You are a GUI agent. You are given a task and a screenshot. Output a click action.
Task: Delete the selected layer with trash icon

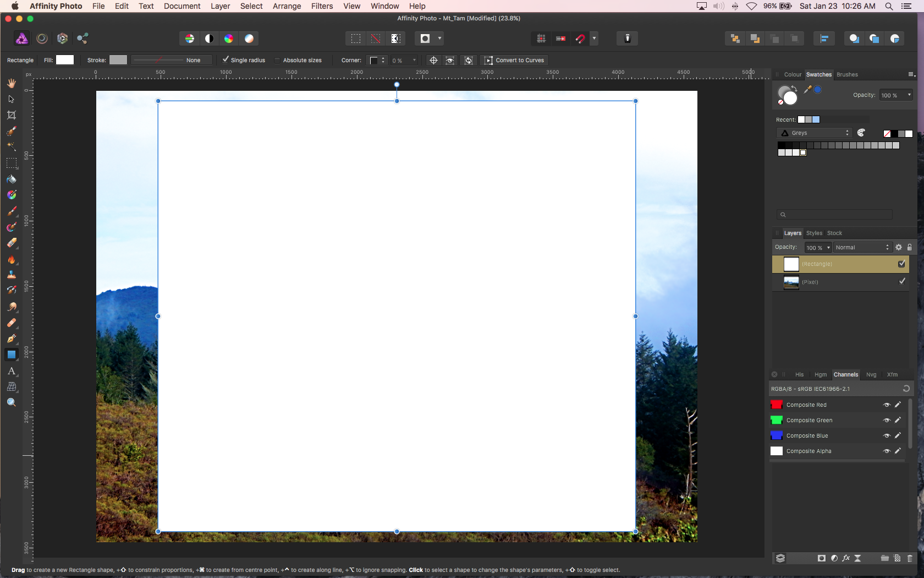[910, 558]
